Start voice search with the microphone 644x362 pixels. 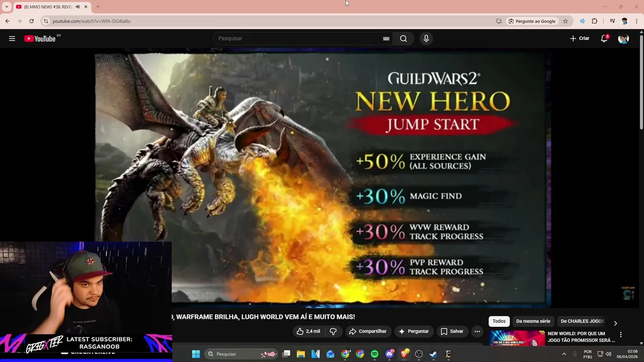426,39
